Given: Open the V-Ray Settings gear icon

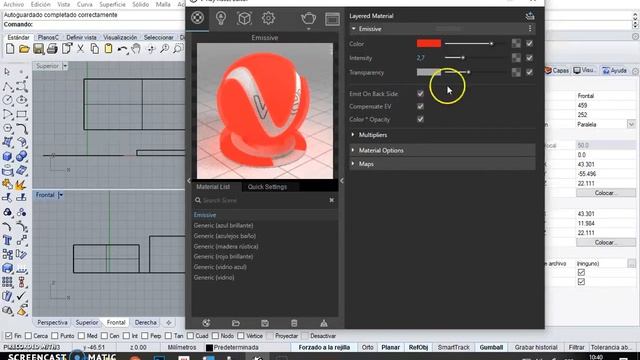Looking at the screenshot, I should click(x=268, y=18).
